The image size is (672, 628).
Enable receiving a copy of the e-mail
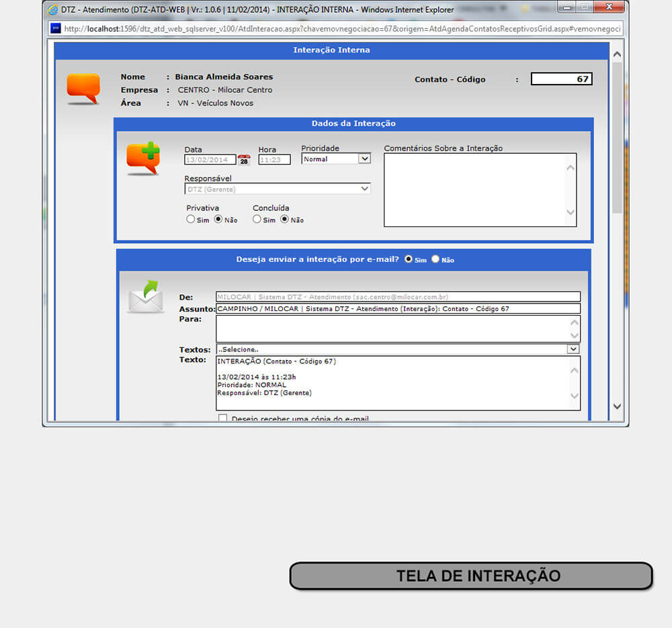(x=223, y=418)
